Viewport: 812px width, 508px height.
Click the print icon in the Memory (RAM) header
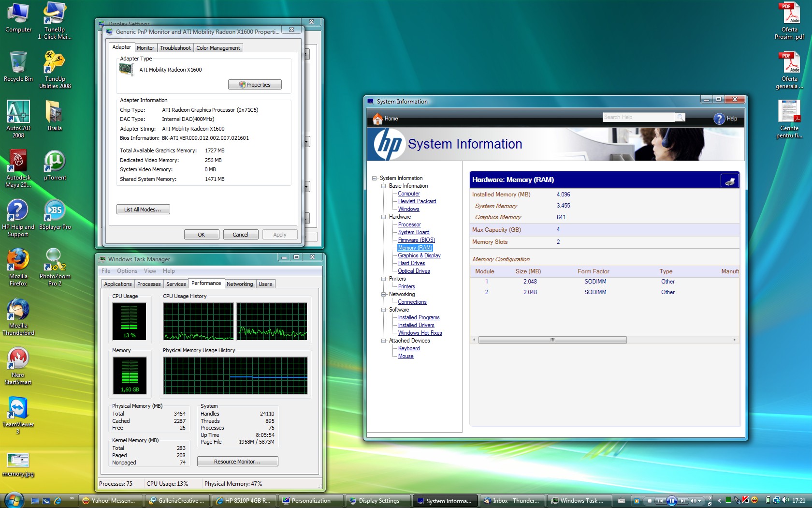pyautogui.click(x=730, y=180)
